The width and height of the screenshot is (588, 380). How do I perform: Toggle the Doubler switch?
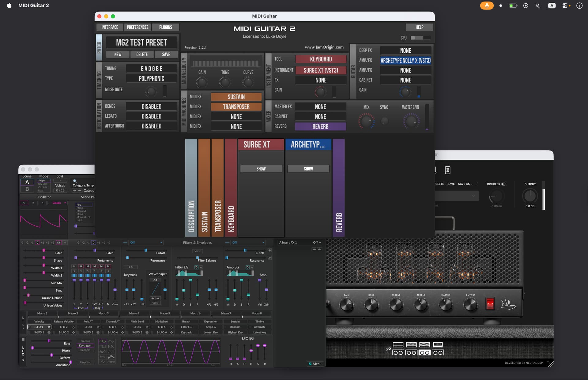tap(504, 184)
